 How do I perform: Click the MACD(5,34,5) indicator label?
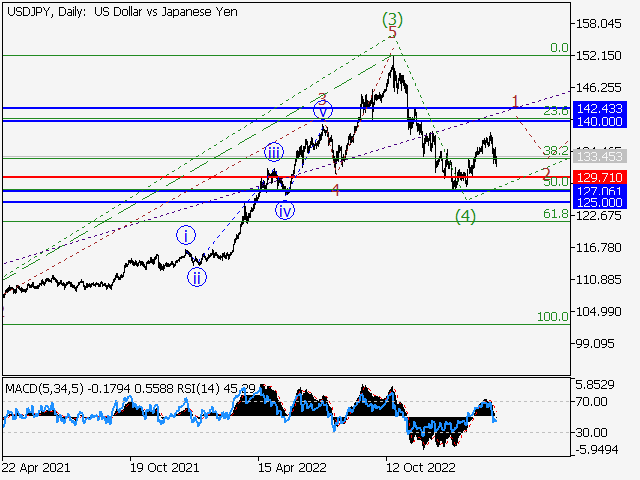(x=44, y=388)
